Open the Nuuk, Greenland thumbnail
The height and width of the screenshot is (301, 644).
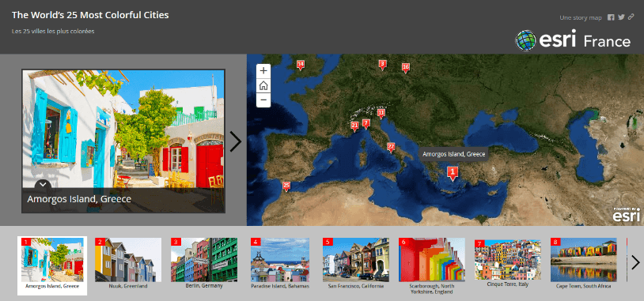point(128,263)
